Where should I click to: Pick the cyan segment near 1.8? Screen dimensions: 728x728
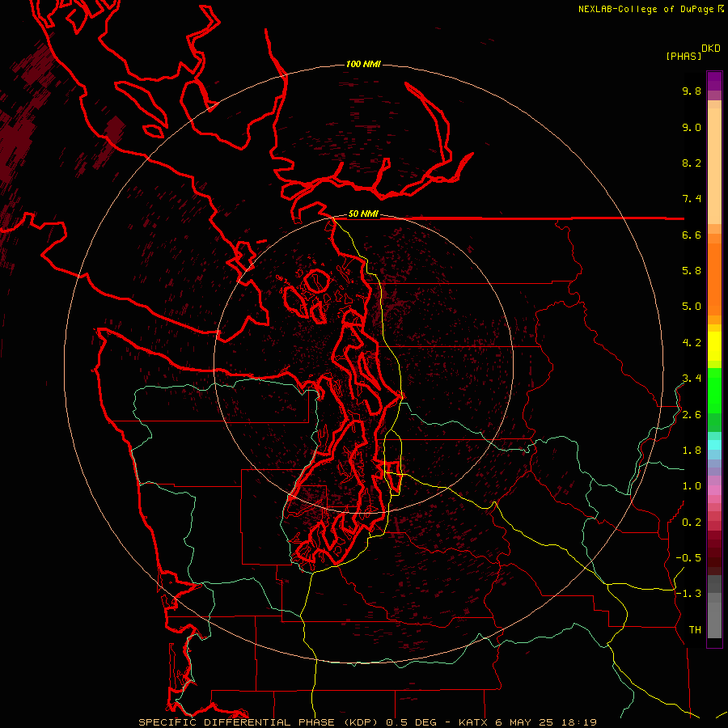(x=714, y=445)
